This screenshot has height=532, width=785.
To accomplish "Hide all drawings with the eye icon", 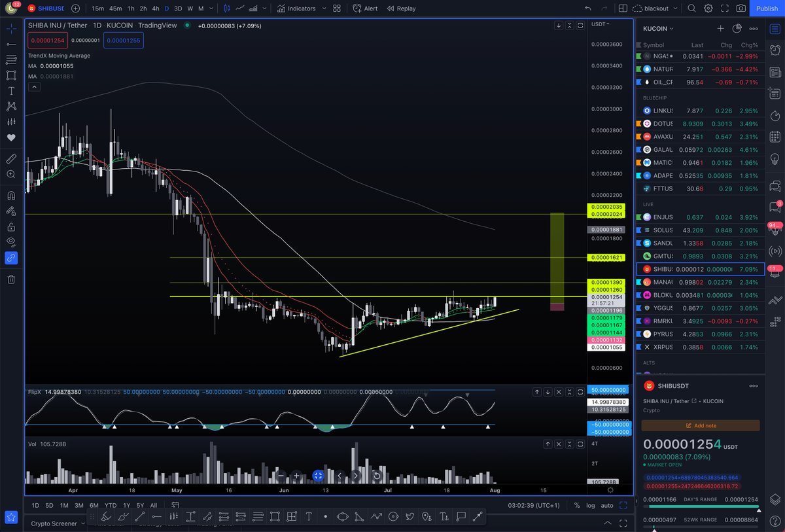I will 11,242.
